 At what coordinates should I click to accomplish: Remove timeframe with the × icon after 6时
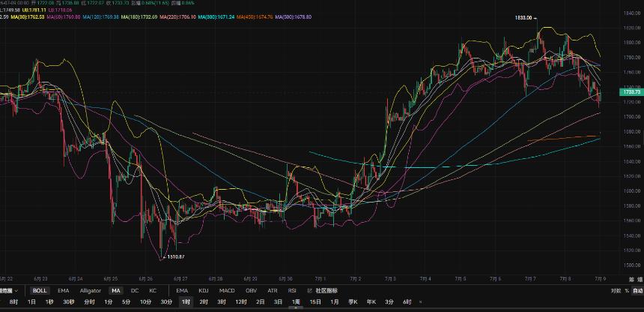(x=420, y=302)
